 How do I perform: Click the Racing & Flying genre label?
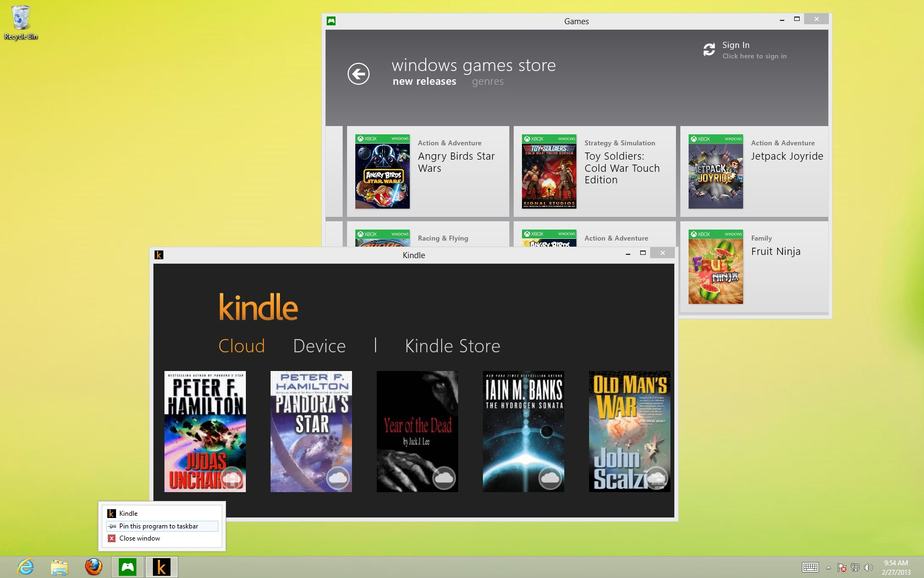point(443,238)
